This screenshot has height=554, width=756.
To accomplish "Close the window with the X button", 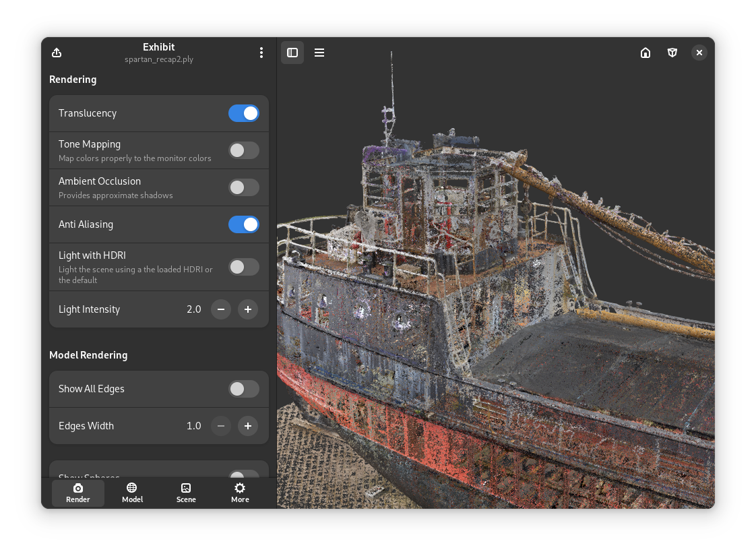I will 699,53.
